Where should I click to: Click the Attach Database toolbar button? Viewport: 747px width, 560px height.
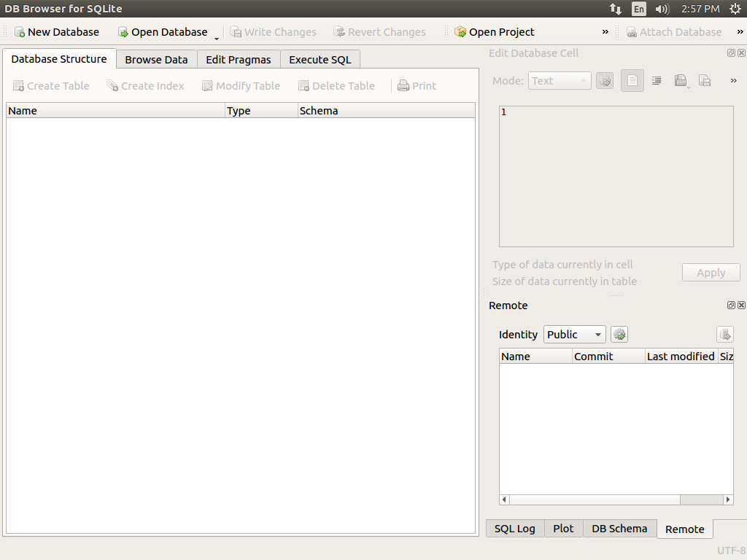673,32
